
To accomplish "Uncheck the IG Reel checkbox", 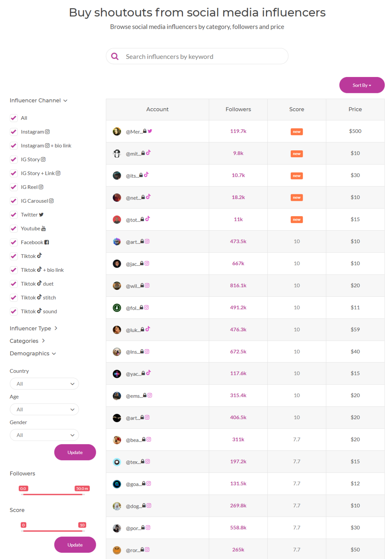I will 14,187.
